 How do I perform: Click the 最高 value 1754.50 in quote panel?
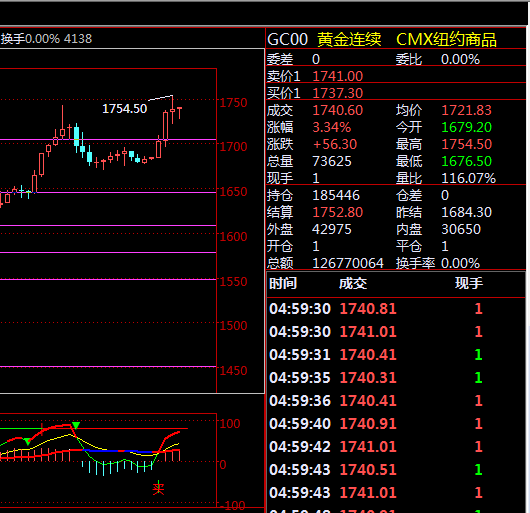pyautogui.click(x=466, y=144)
